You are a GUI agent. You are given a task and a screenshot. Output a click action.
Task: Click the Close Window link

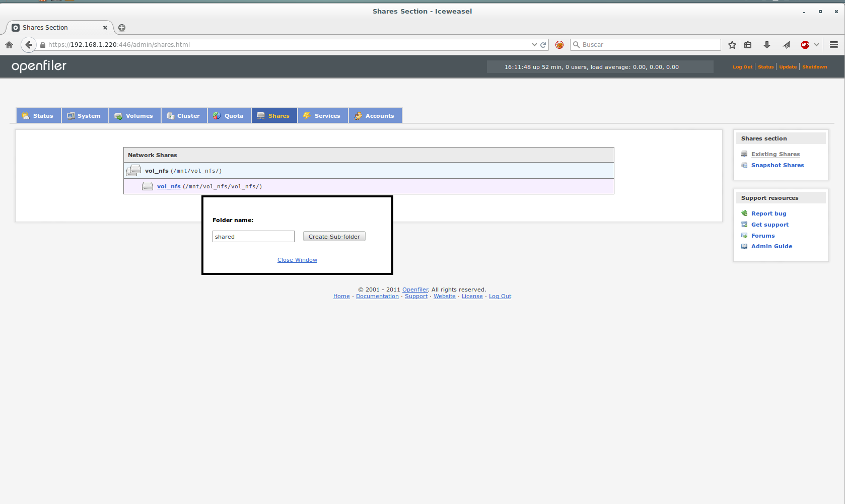pos(297,260)
